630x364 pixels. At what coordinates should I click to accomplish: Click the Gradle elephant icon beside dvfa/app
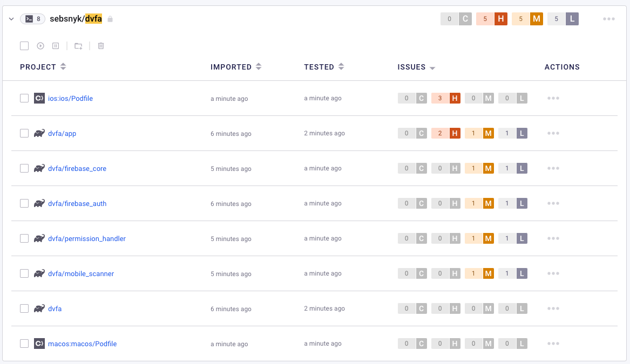(x=39, y=133)
